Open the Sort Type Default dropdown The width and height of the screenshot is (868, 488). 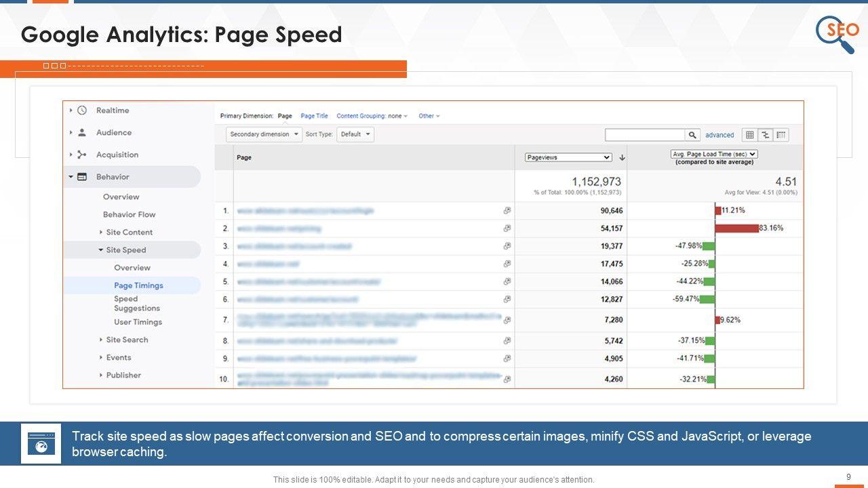[356, 134]
